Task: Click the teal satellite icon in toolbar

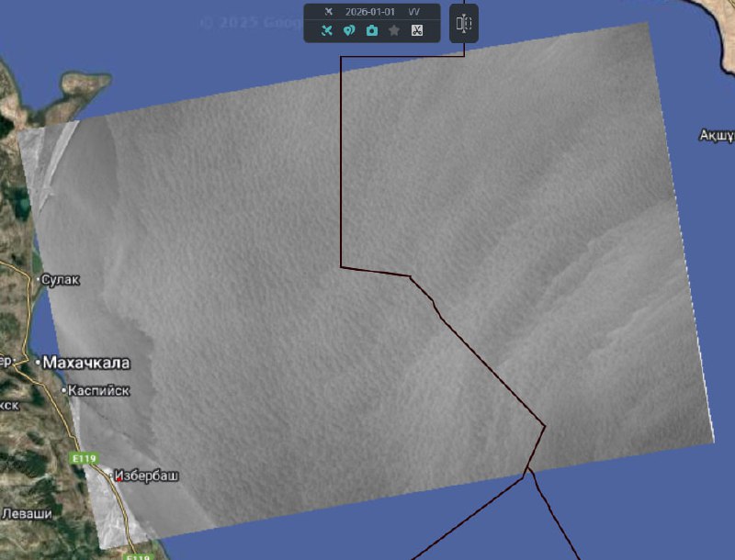Action: 326,30
